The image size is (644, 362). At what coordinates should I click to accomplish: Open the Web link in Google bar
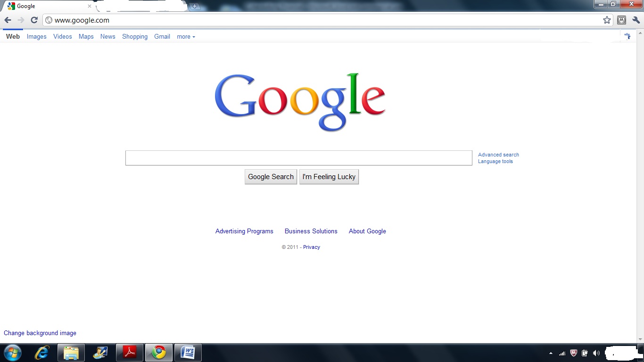pyautogui.click(x=13, y=36)
